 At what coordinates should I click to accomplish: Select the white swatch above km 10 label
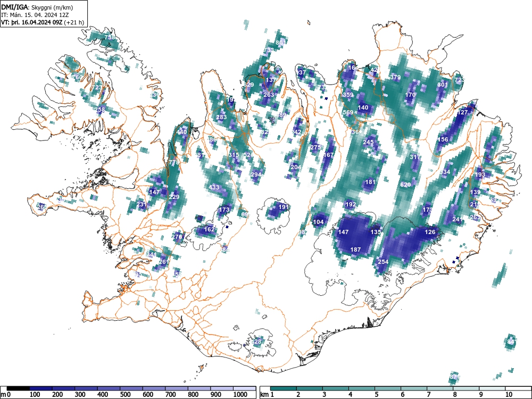click(518, 388)
